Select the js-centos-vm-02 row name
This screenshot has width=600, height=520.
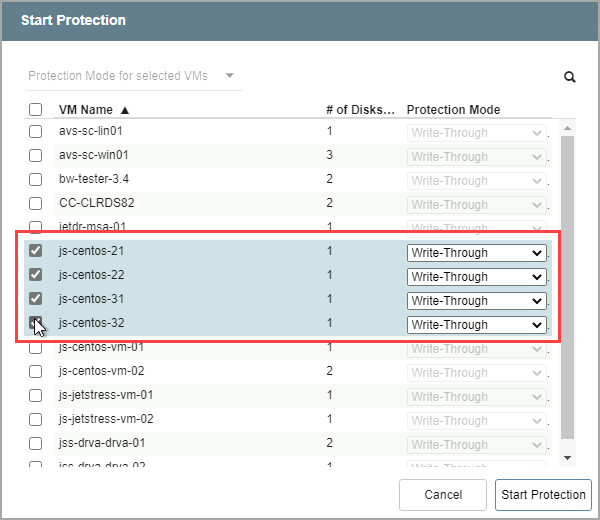coord(101,371)
